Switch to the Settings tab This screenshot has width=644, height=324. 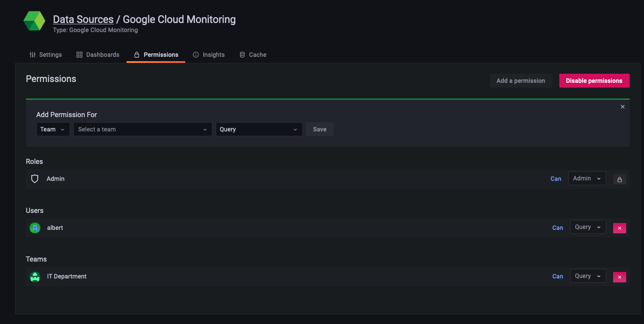point(46,55)
